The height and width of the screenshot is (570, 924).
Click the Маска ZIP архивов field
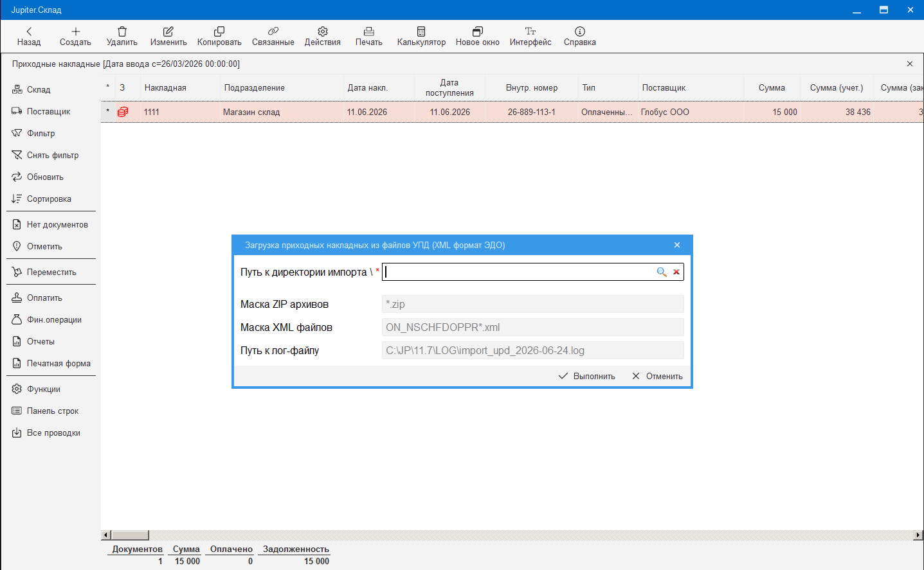pos(532,304)
